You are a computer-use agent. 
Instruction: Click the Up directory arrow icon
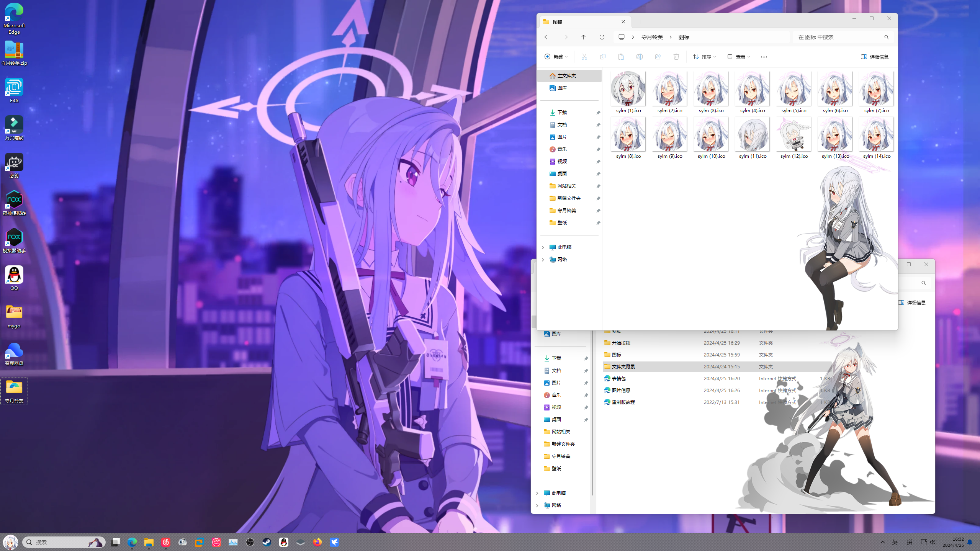pos(583,37)
